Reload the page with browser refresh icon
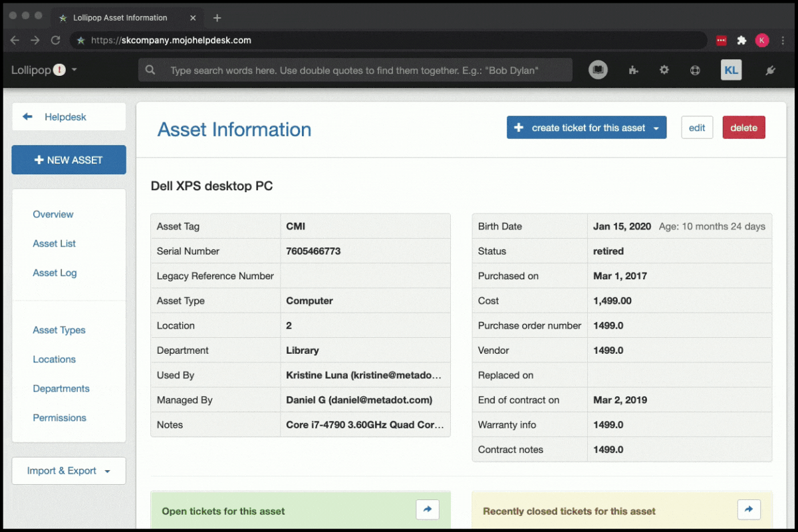Image resolution: width=798 pixels, height=532 pixels. (56, 41)
